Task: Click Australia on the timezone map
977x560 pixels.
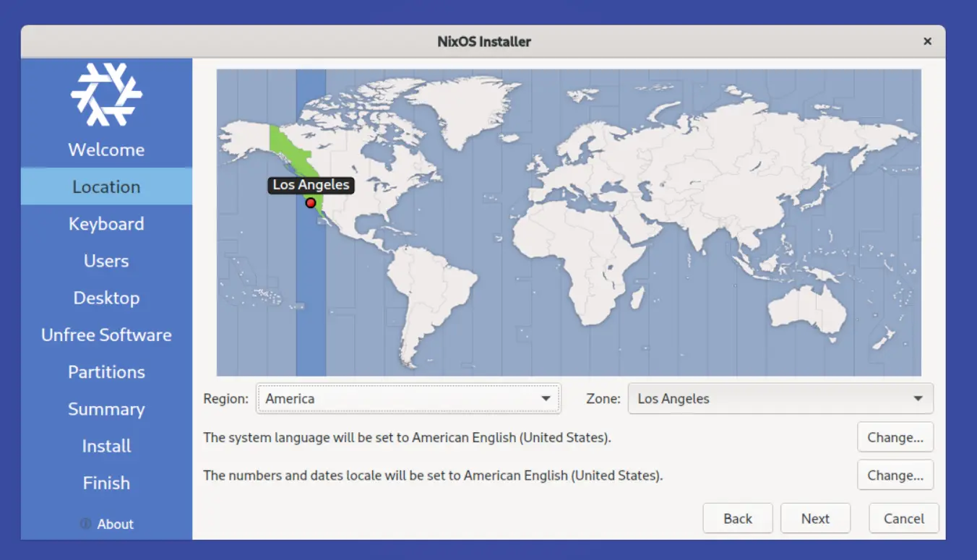Action: pos(806,311)
